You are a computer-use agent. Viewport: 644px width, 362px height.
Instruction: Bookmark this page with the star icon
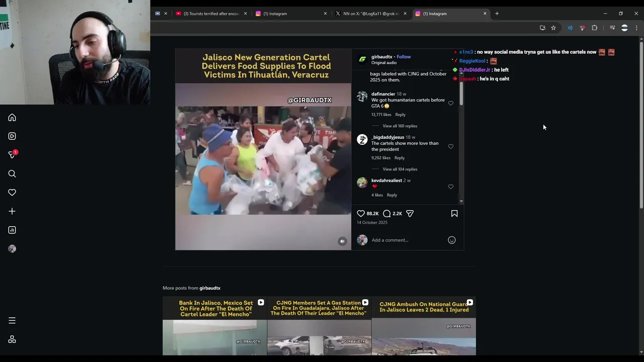point(553,28)
